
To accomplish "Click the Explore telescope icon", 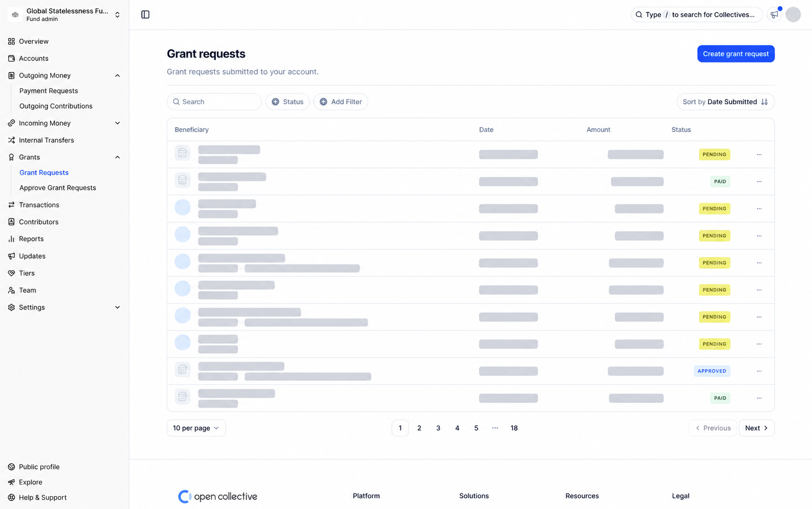I will pos(11,482).
